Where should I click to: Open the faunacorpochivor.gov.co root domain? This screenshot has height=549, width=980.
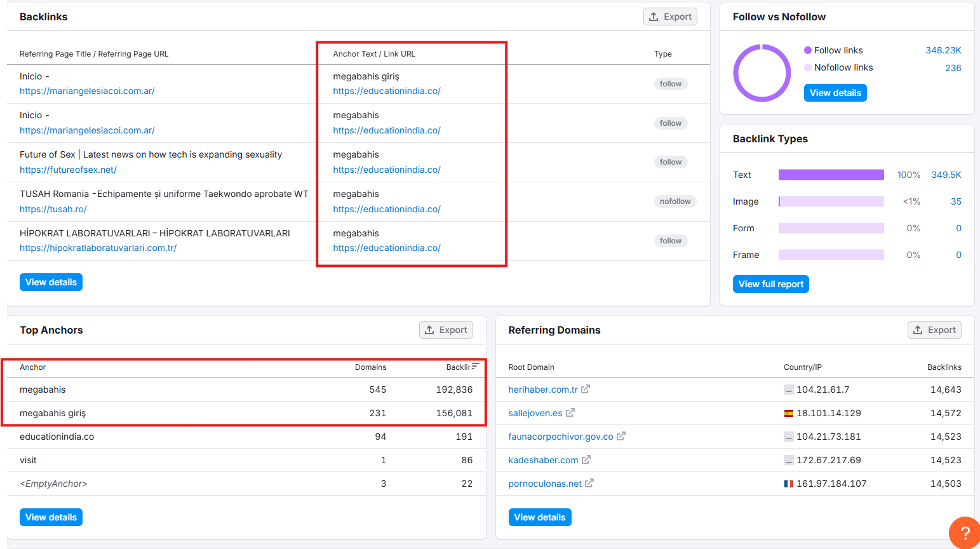tap(561, 437)
